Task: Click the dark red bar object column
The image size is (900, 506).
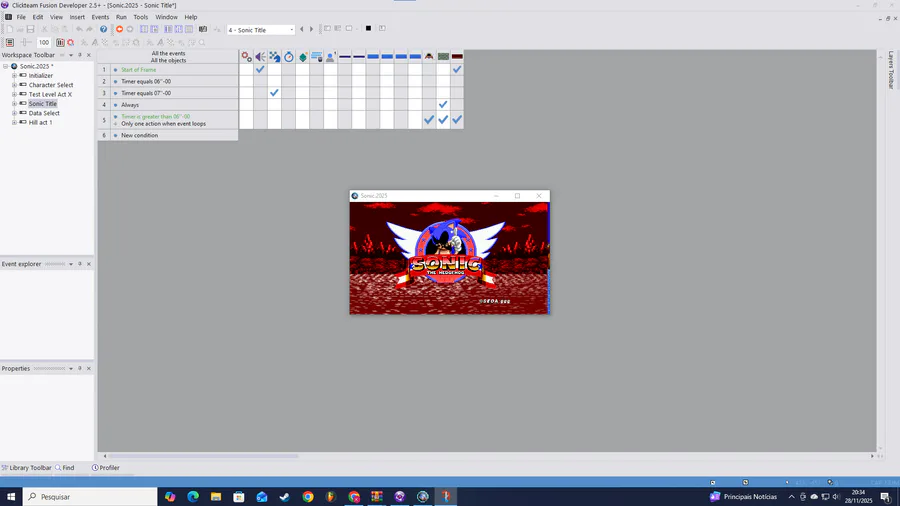Action: [457, 56]
